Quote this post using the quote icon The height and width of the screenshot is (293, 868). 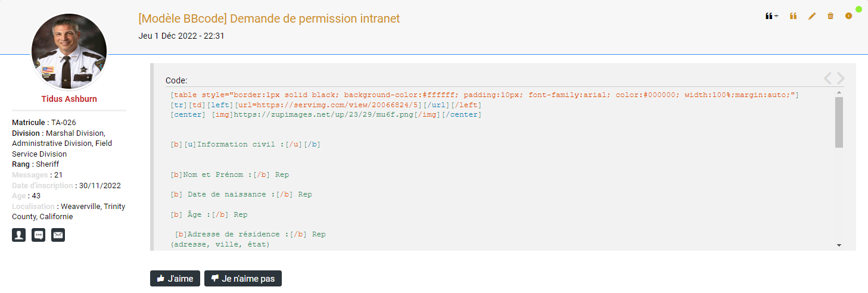(793, 16)
